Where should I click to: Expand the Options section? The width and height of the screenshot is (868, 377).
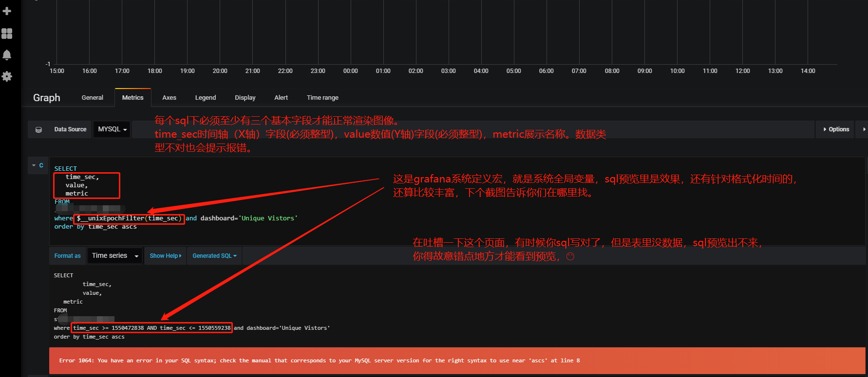[836, 129]
